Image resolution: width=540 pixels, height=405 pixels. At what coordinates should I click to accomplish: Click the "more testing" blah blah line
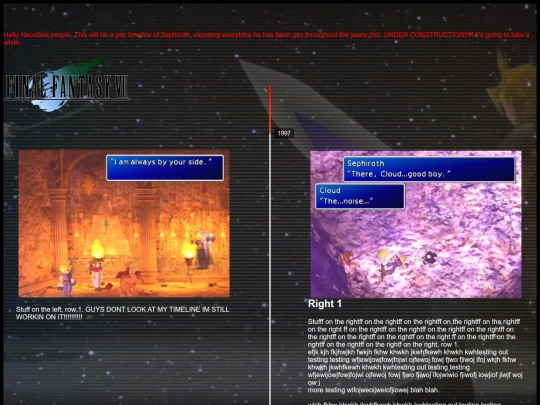coord(373,390)
